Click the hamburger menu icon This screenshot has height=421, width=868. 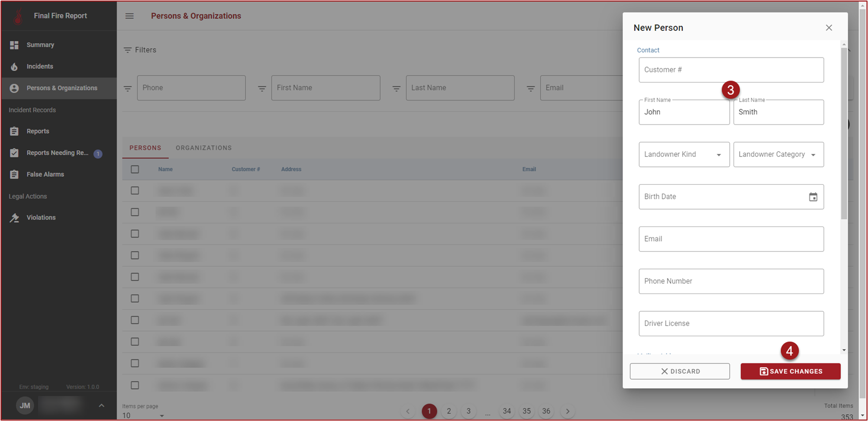pyautogui.click(x=129, y=16)
